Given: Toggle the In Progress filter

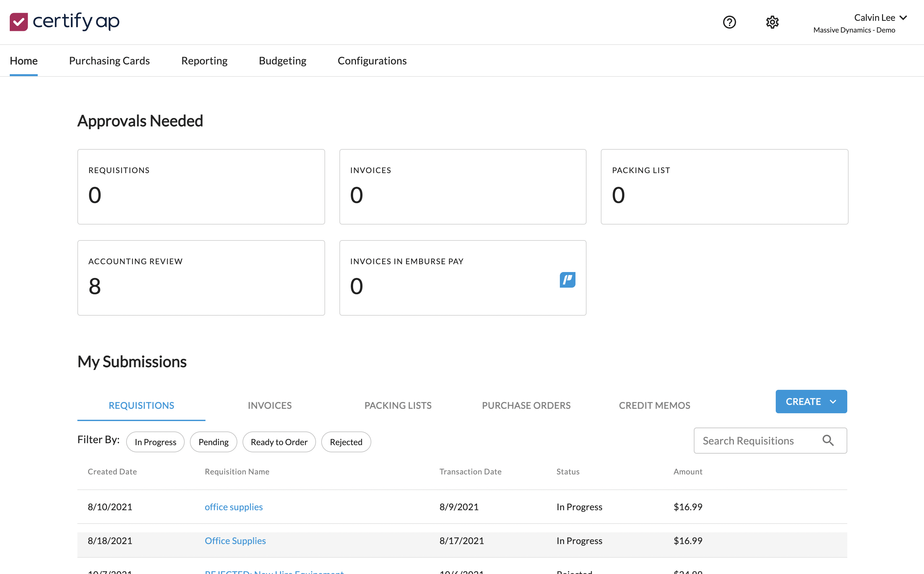Looking at the screenshot, I should point(155,442).
